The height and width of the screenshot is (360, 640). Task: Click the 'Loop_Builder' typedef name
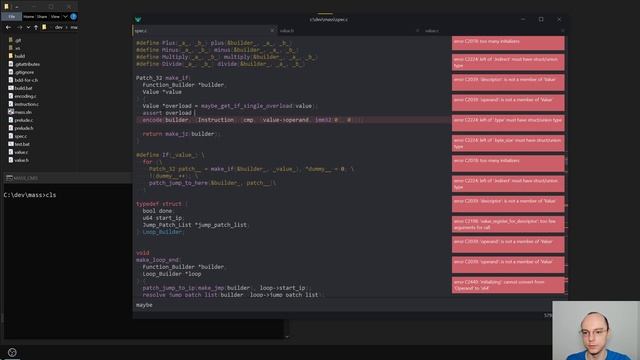[162, 232]
